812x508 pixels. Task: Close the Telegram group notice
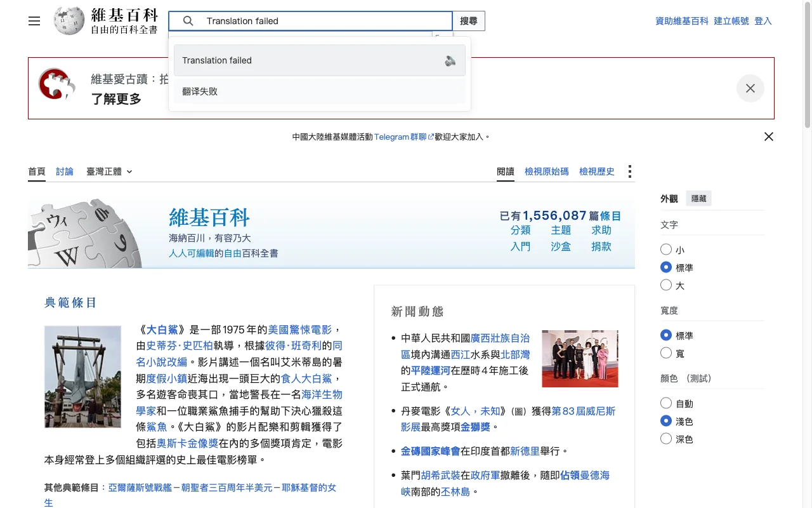coord(769,137)
